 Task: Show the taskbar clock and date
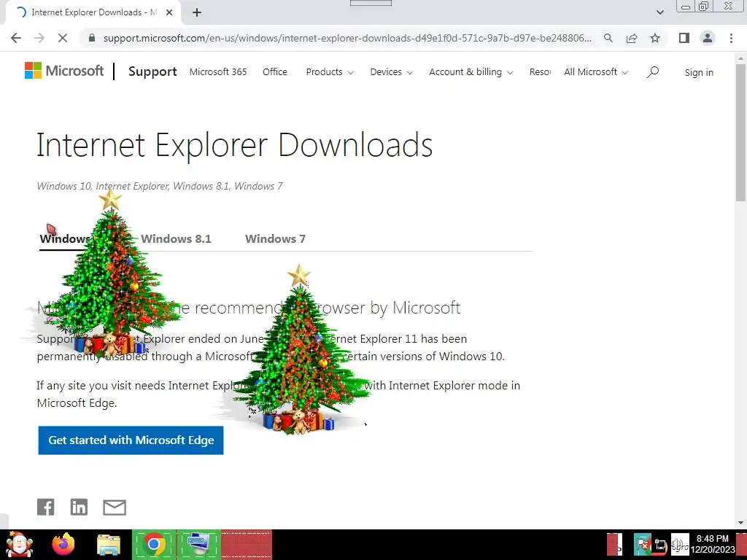(712, 544)
